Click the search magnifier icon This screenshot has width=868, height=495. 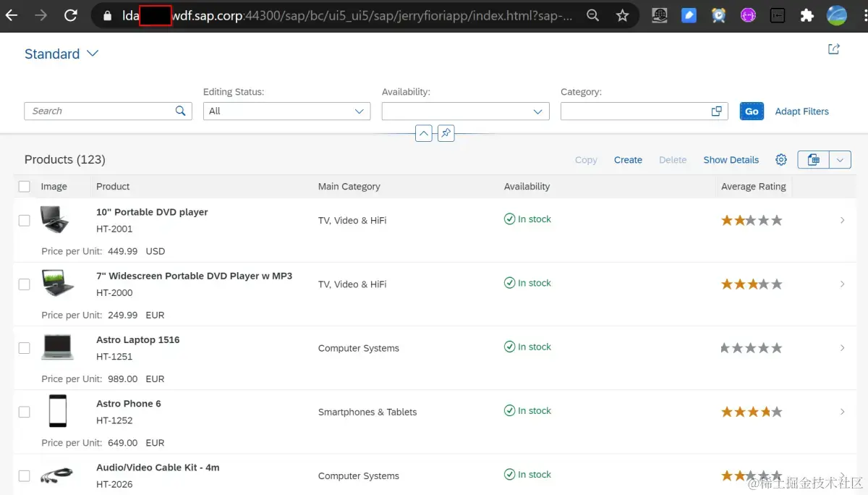181,111
